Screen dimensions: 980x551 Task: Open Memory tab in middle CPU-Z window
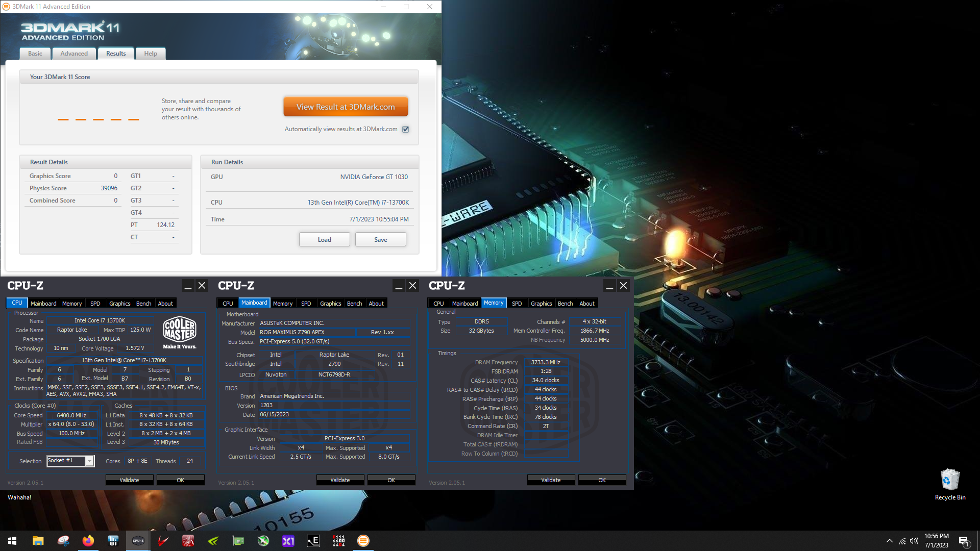pyautogui.click(x=283, y=304)
